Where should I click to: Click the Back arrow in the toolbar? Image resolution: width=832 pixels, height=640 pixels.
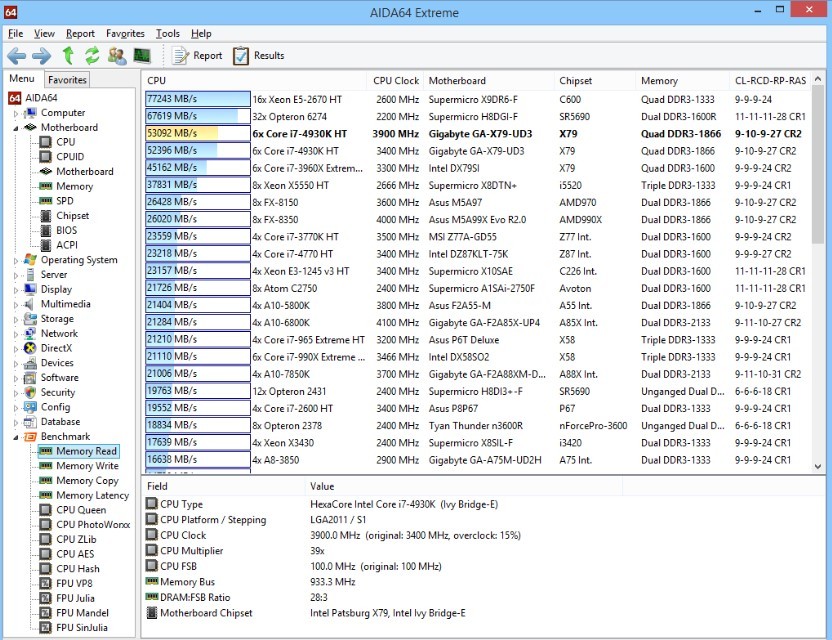click(17, 56)
